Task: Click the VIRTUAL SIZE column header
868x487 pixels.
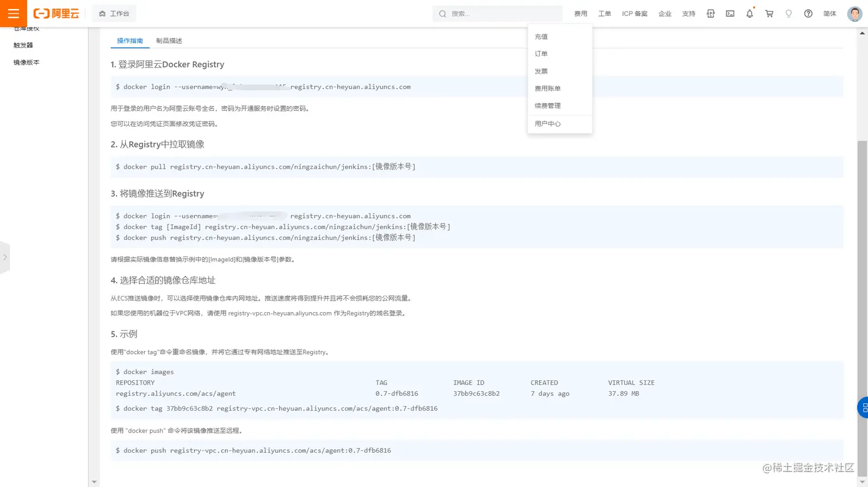Action: pos(631,383)
